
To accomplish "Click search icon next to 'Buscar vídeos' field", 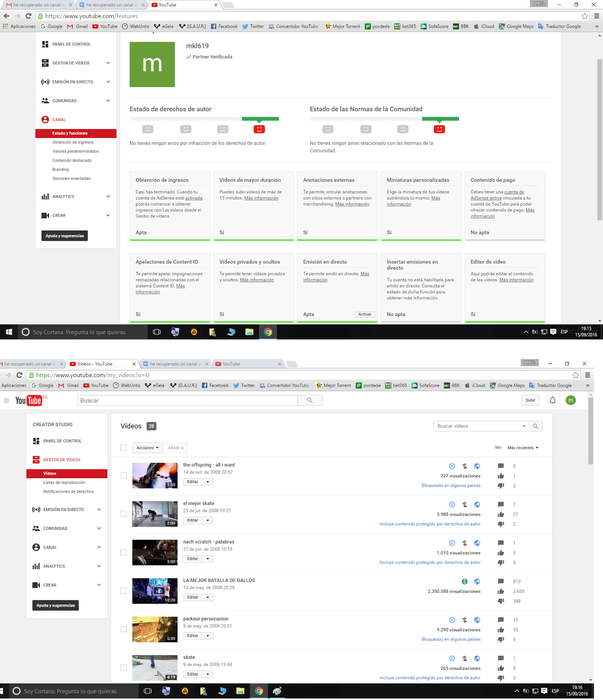I will pos(536,426).
